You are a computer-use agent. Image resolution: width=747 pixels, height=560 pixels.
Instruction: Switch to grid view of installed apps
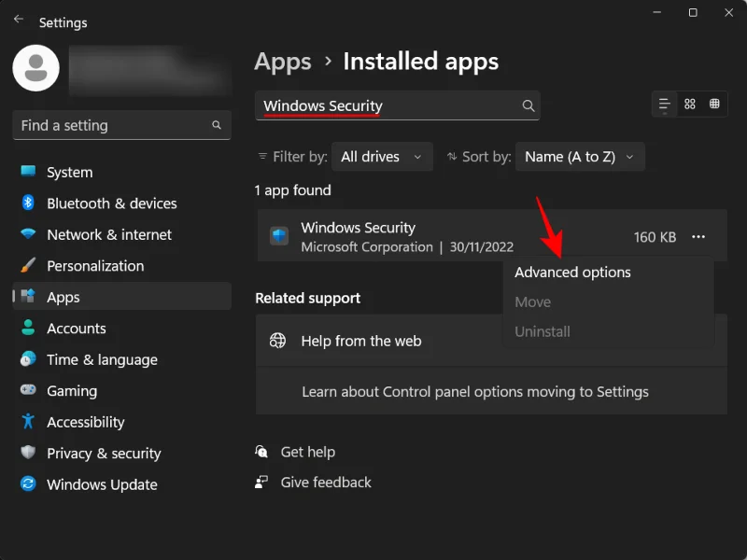coord(716,105)
